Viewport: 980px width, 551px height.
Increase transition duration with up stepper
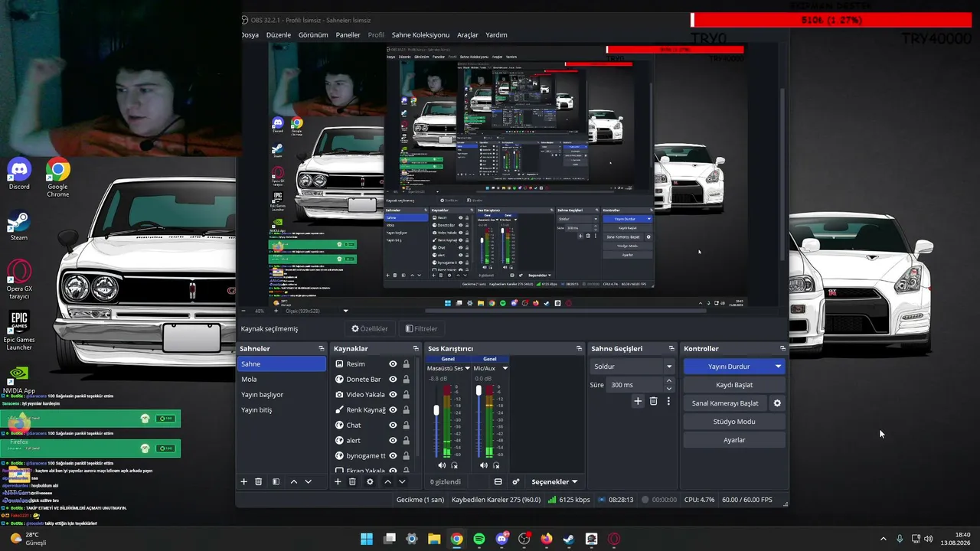coord(669,381)
